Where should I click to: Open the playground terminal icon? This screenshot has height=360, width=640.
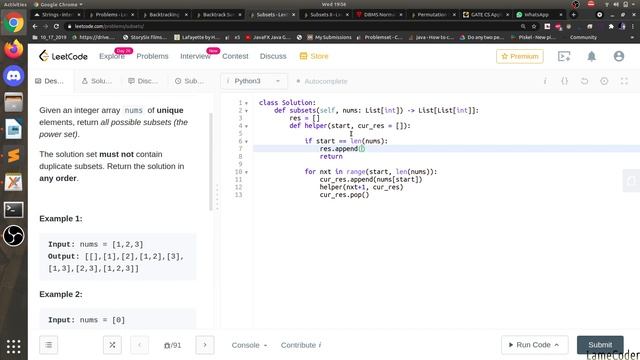[x=564, y=56]
